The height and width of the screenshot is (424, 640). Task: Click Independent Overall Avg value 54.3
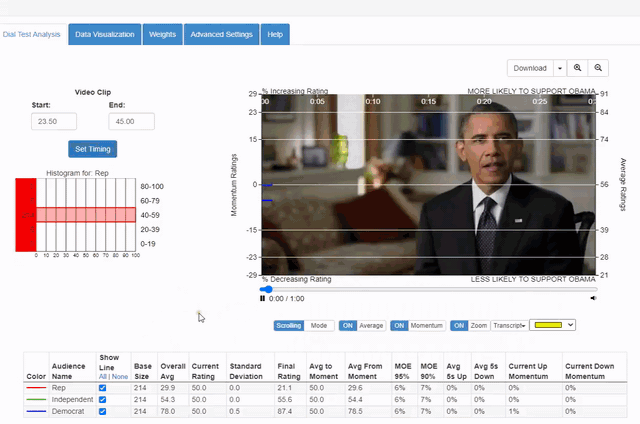pyautogui.click(x=168, y=400)
